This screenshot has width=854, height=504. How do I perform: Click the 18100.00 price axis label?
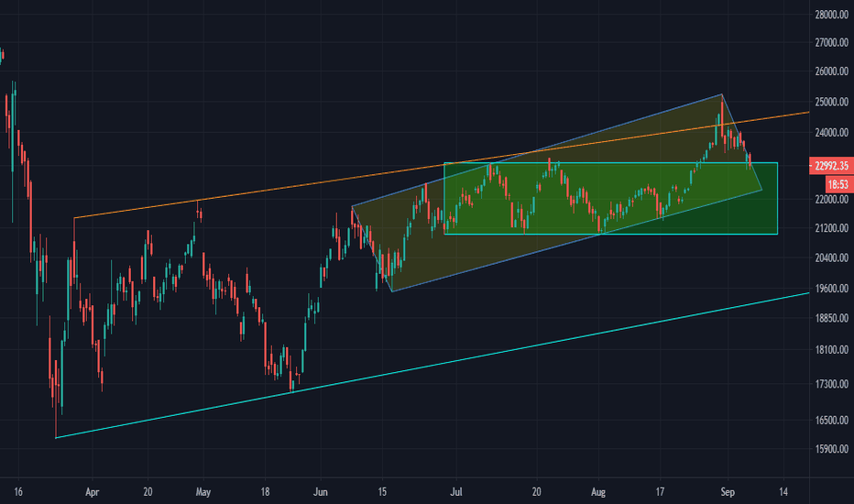coord(831,350)
